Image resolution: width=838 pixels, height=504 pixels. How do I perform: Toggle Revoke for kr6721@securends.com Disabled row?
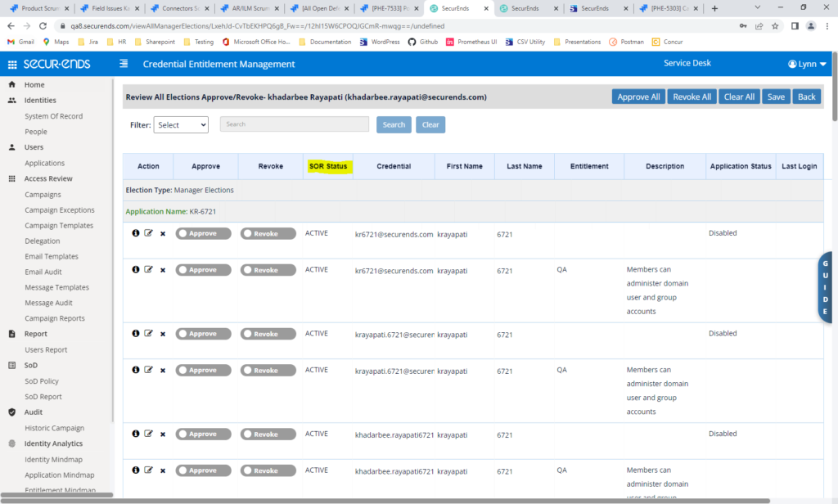268,233
